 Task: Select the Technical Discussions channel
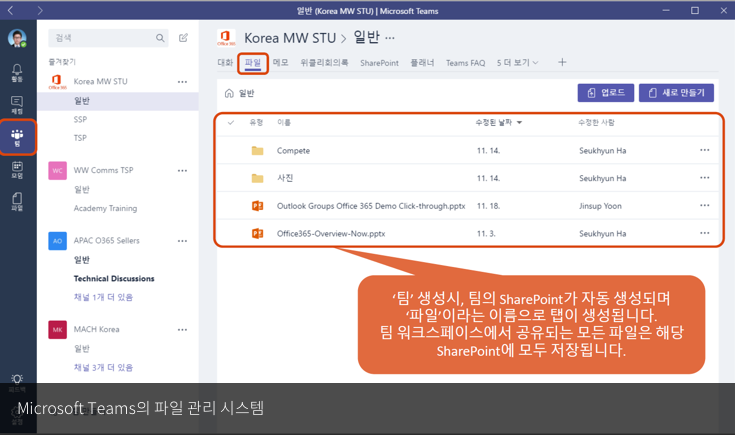point(114,278)
